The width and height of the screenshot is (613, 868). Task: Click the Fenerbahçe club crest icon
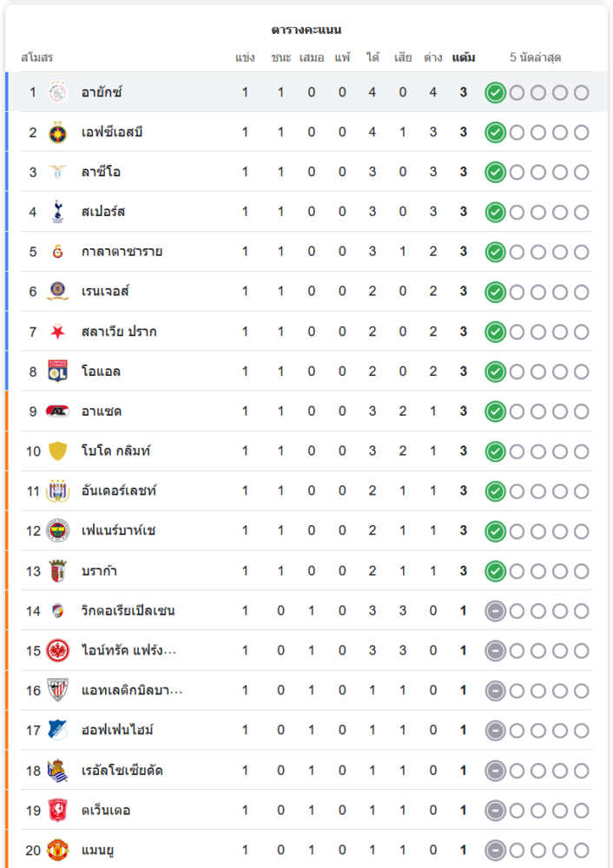pos(58,531)
